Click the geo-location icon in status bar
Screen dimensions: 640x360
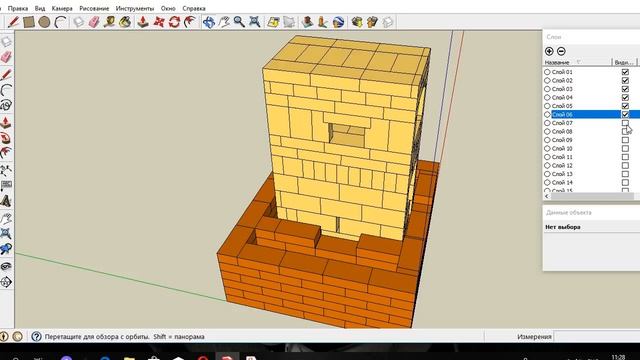(4, 336)
